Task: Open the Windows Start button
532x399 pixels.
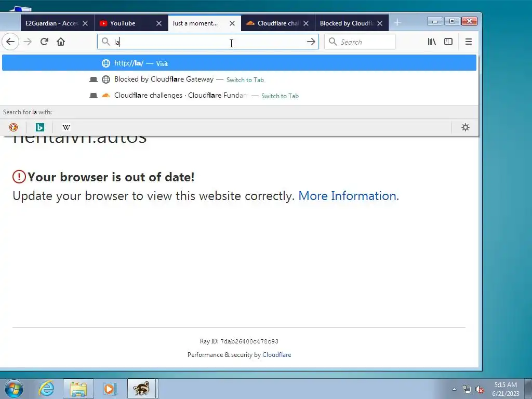Action: click(x=14, y=389)
